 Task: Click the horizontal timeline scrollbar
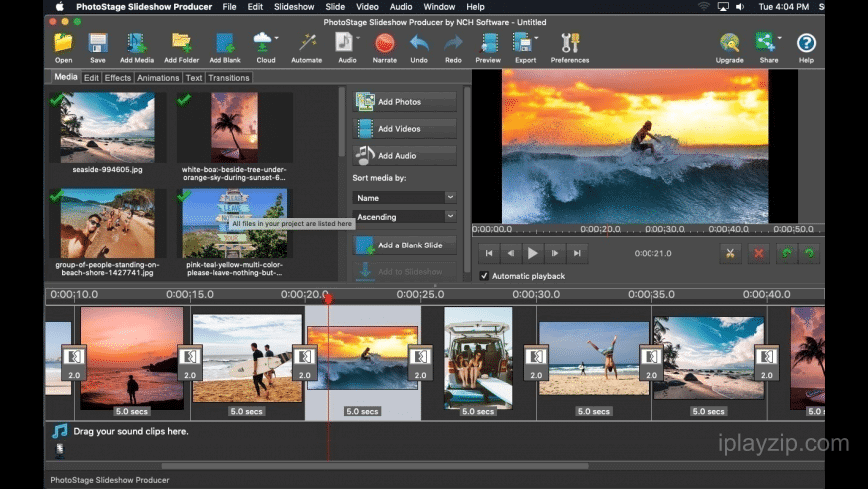coord(374,466)
